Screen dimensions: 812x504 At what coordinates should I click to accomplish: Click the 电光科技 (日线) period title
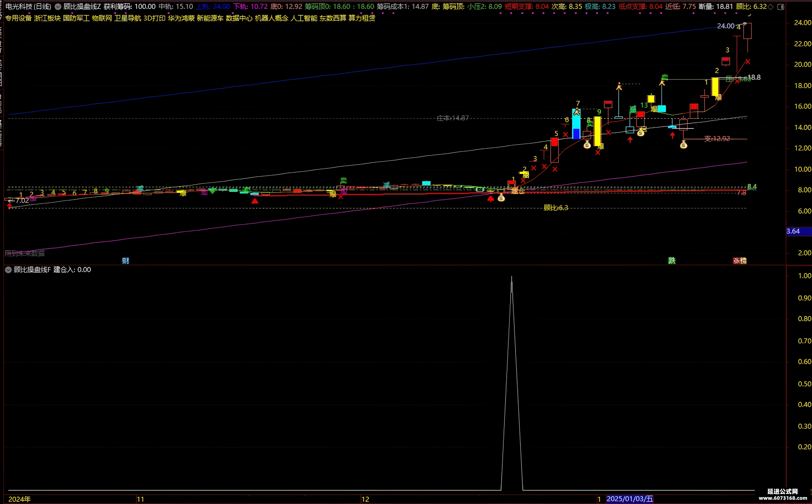28,7
